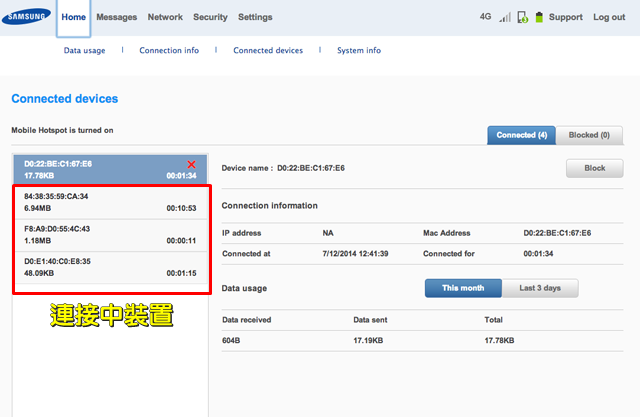Click the Total value 17.78KB
Image resolution: width=640 pixels, height=417 pixels.
(499, 340)
